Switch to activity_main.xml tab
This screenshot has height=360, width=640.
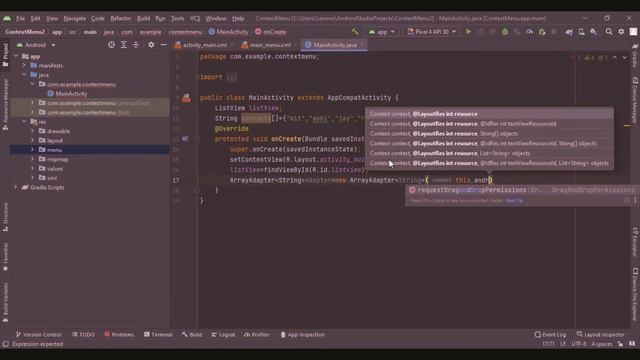[x=204, y=45]
